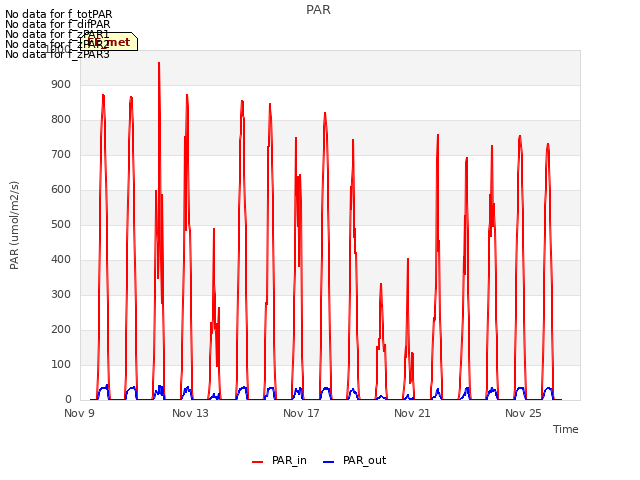Viewport: 640px width, 480px height.
Task: Click the Nov 13 x-axis tick label
Action: pyautogui.click(x=190, y=413)
